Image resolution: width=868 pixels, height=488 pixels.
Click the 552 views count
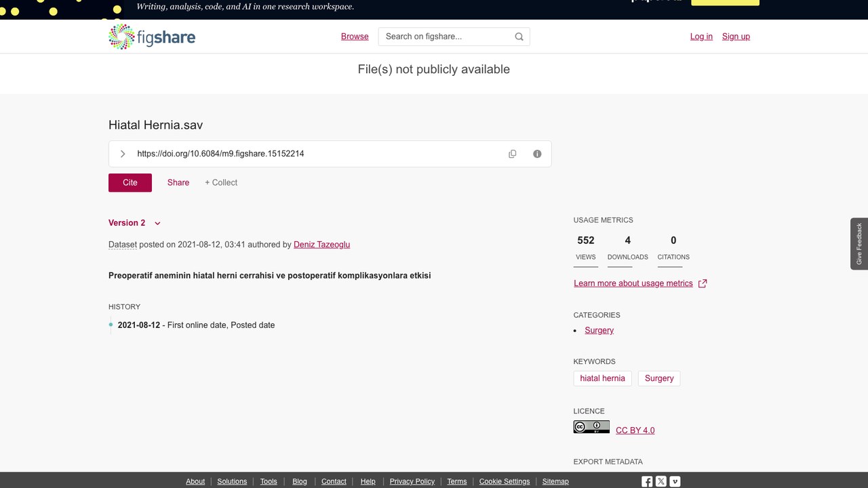click(x=586, y=241)
